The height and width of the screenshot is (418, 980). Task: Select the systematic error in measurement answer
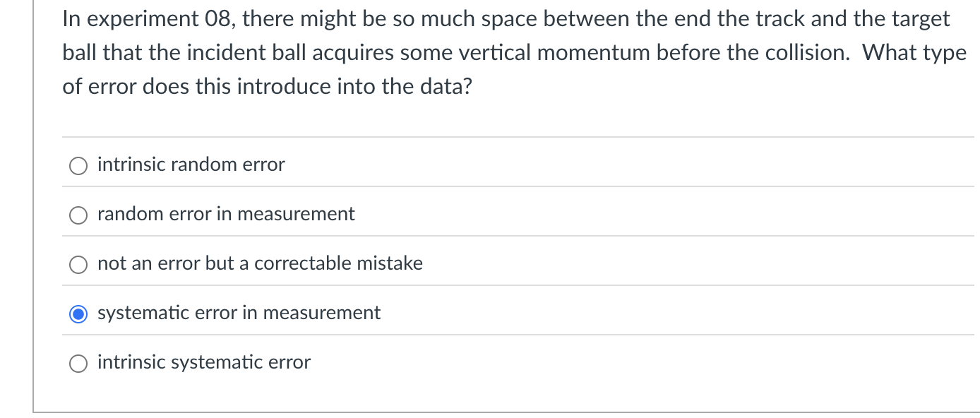tap(78, 313)
